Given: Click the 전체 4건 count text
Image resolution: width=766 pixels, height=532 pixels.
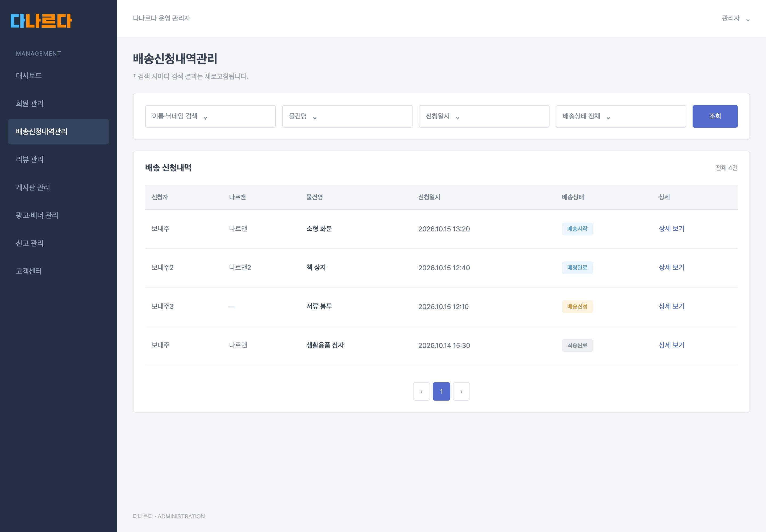Looking at the screenshot, I should tap(727, 168).
